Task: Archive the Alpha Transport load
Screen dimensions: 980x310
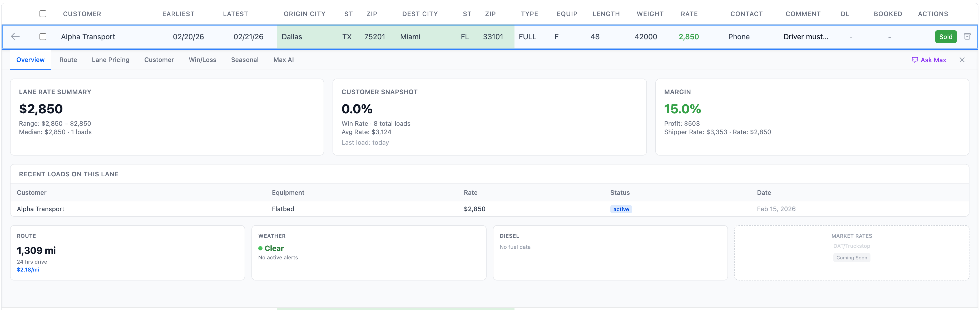Action: (x=967, y=37)
